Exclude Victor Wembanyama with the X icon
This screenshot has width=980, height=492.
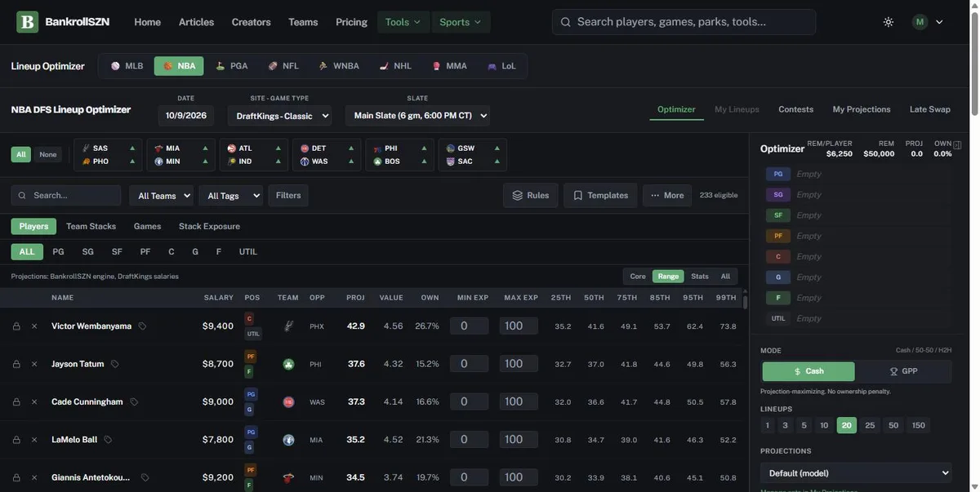(x=34, y=326)
